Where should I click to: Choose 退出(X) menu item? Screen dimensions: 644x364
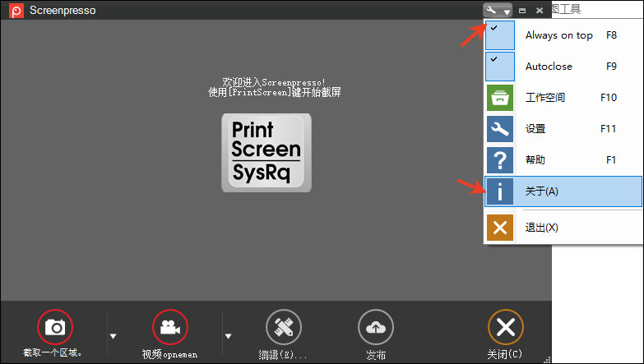click(563, 228)
